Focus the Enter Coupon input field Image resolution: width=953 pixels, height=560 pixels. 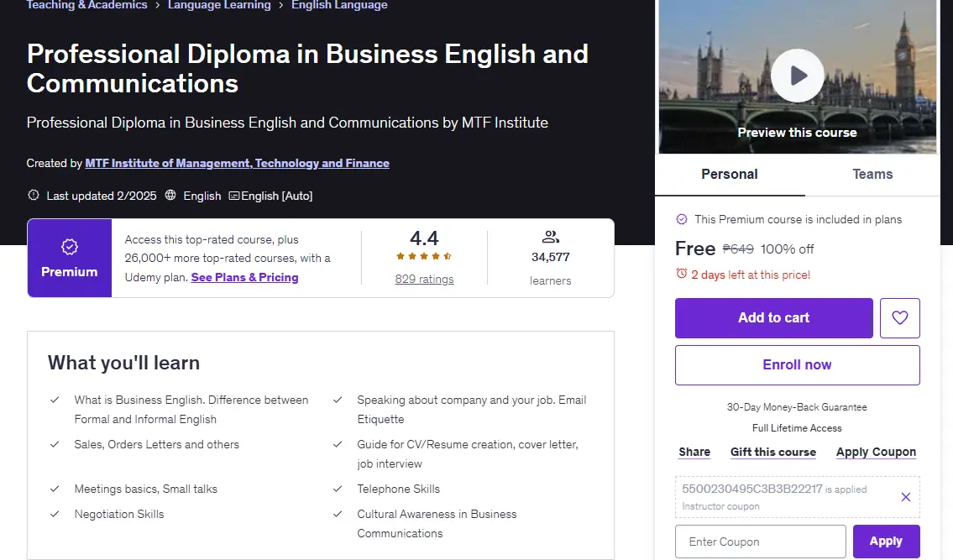[761, 542]
